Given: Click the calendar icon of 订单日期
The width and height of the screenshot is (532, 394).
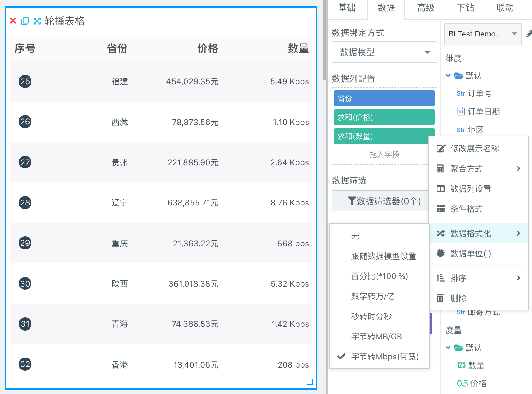Looking at the screenshot, I should pos(461,112).
